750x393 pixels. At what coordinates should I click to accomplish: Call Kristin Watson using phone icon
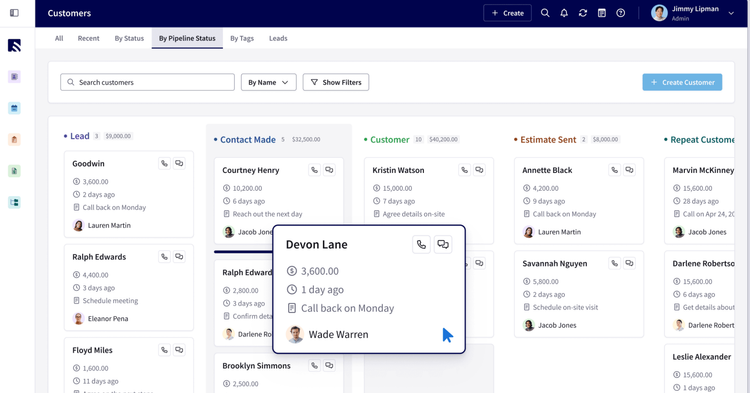[x=464, y=170]
